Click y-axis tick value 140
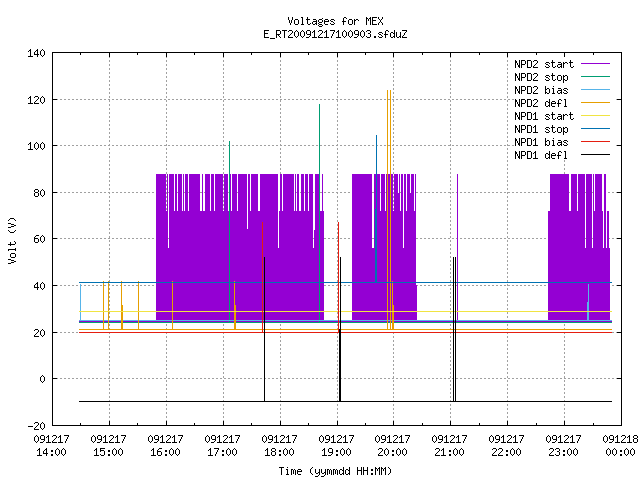 pos(36,53)
